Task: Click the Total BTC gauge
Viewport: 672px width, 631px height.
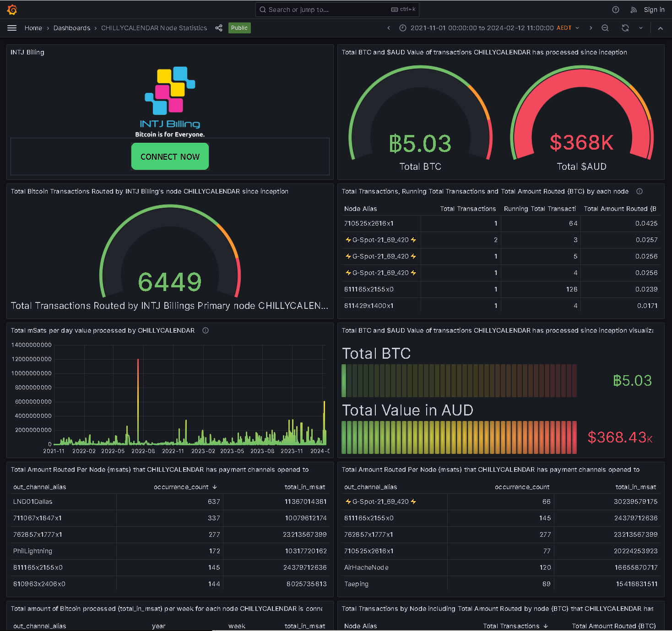Action: pyautogui.click(x=420, y=119)
